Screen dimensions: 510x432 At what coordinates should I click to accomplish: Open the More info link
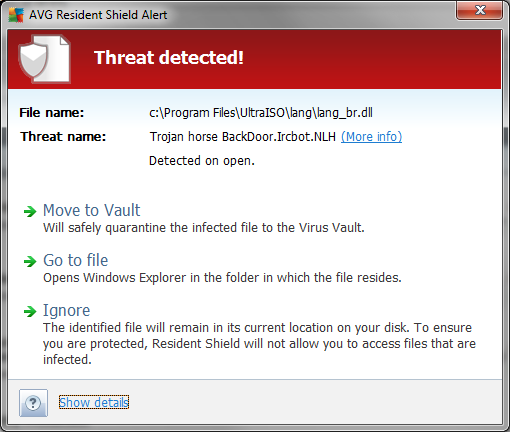(x=371, y=137)
